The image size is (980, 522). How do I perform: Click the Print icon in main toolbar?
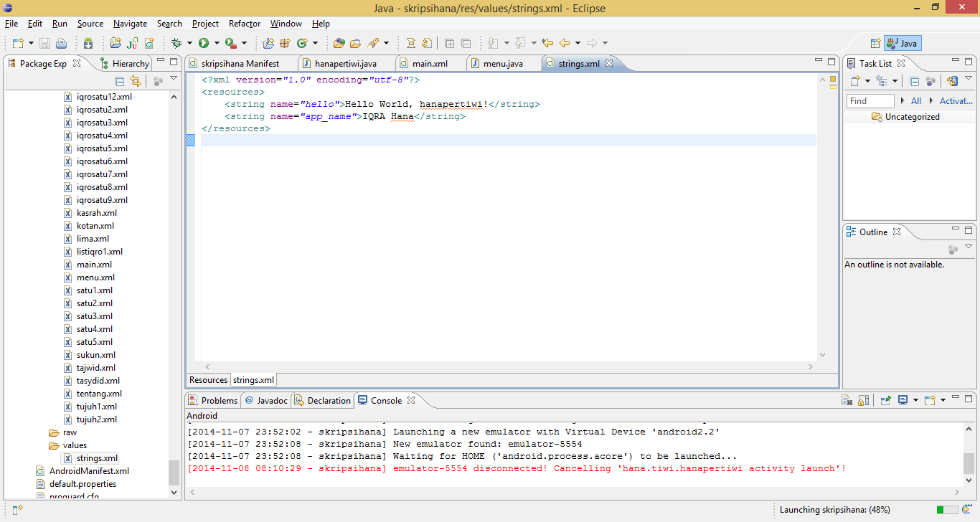pos(61,43)
